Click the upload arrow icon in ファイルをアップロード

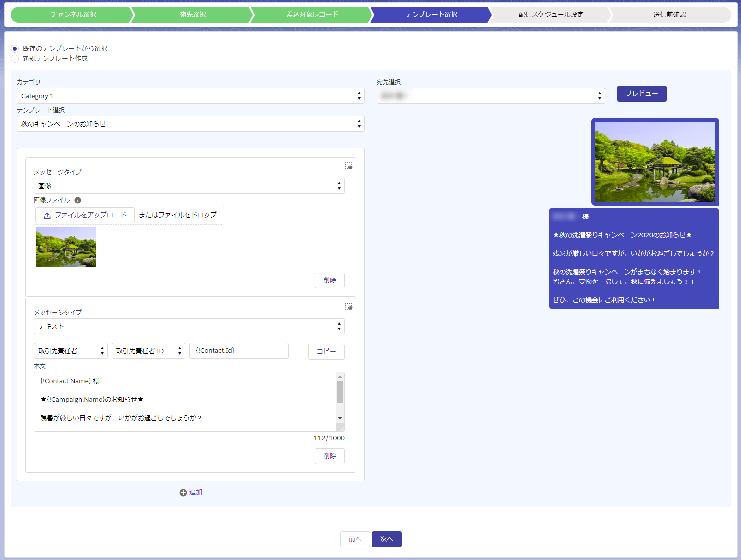tap(47, 216)
